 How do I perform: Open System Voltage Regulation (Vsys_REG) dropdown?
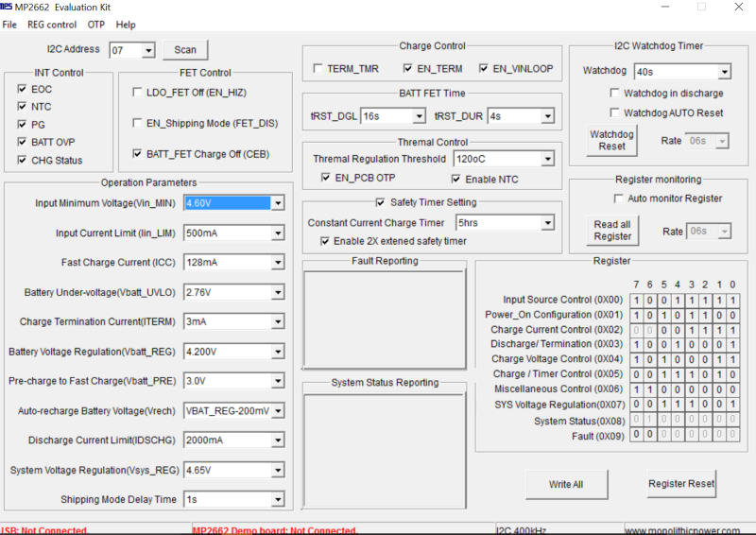(278, 471)
